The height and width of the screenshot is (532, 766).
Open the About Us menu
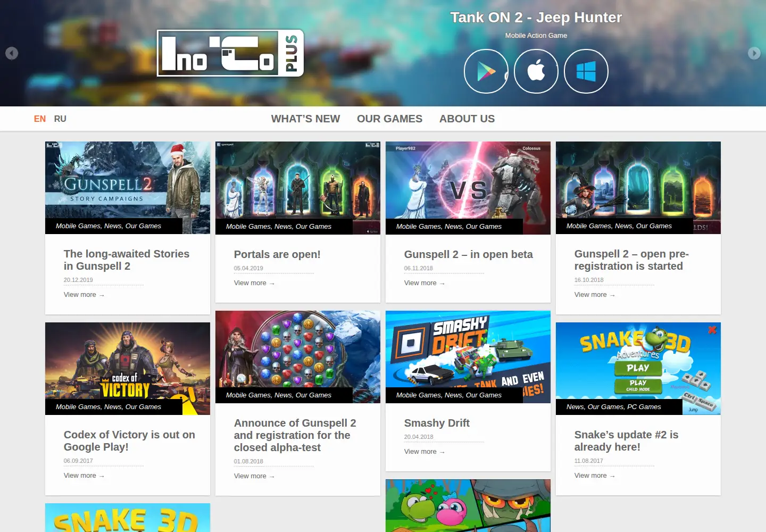pos(467,119)
